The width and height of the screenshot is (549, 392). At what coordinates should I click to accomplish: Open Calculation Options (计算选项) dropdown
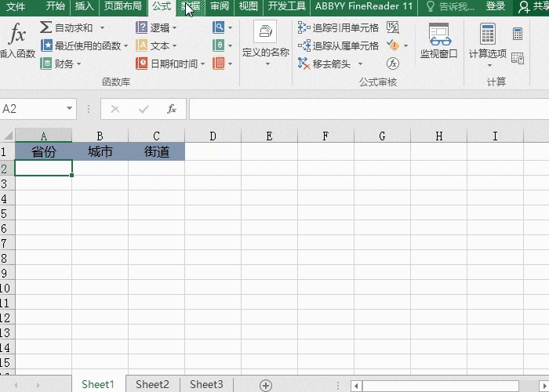tap(488, 45)
